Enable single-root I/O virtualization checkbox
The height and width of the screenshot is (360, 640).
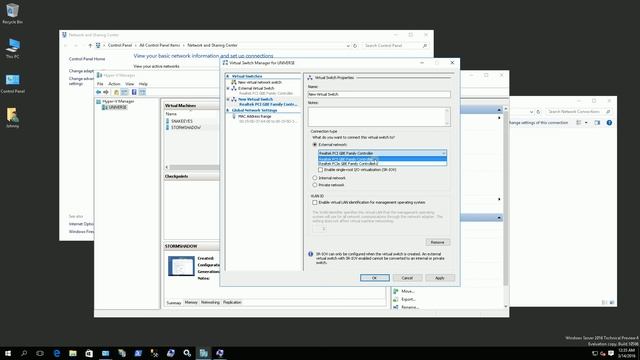click(320, 170)
